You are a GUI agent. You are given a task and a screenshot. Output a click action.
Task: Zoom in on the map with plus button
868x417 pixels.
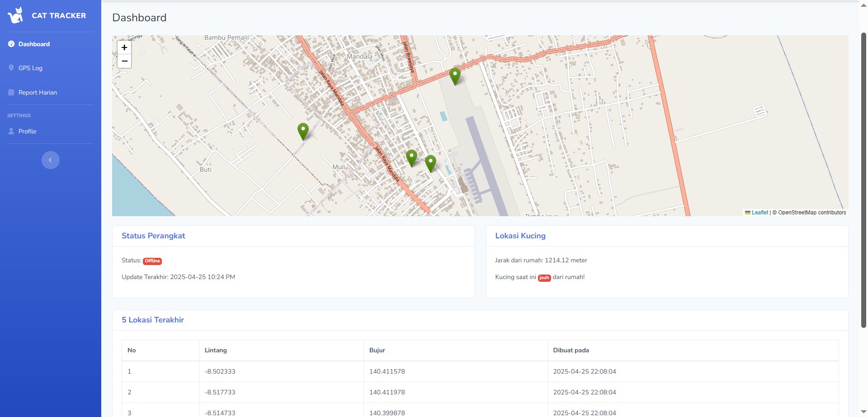pyautogui.click(x=124, y=47)
